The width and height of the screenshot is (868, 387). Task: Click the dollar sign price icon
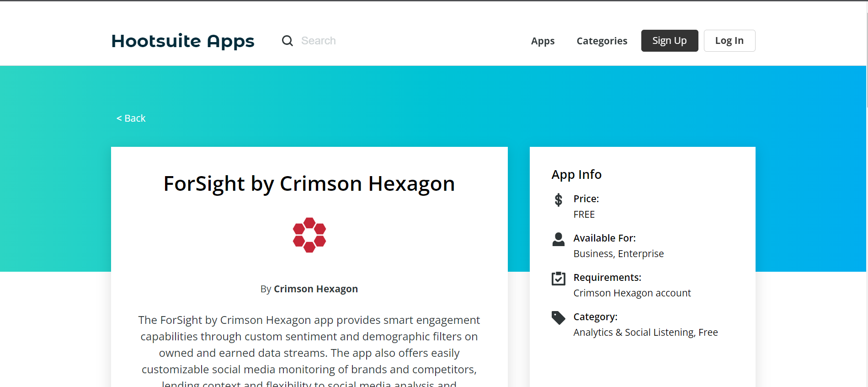558,199
